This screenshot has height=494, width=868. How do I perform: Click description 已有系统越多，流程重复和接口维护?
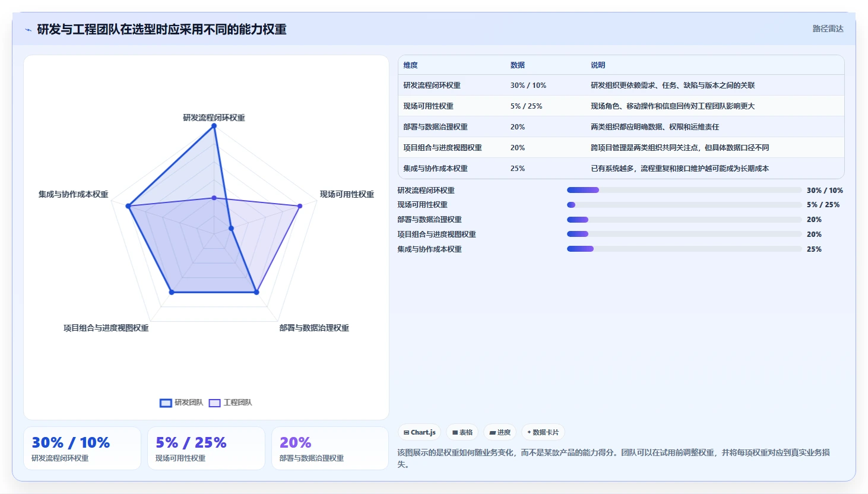680,169
